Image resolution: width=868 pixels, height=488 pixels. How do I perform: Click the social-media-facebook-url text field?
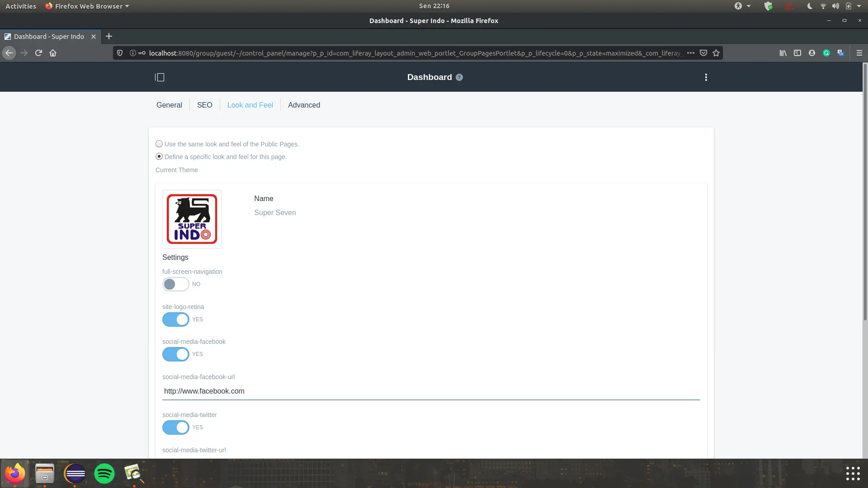point(431,391)
